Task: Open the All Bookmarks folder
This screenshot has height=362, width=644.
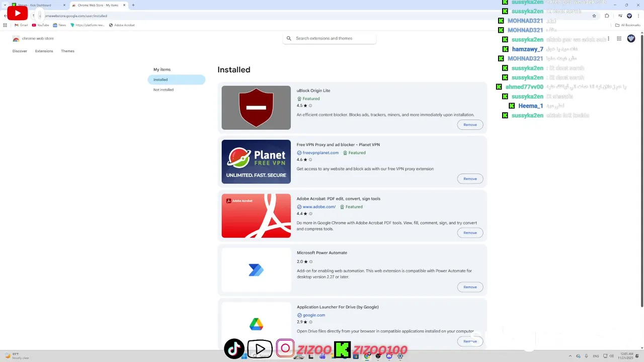Action: click(x=628, y=25)
